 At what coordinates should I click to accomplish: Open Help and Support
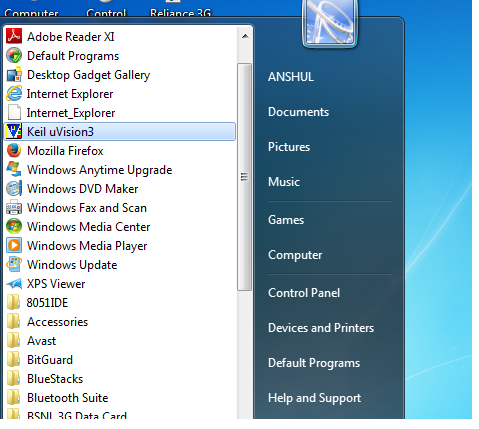(315, 398)
